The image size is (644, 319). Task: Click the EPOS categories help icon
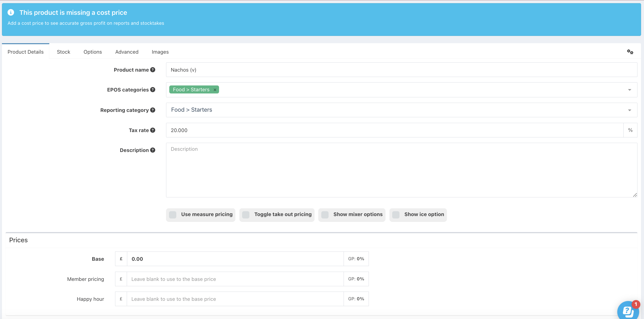pos(153,90)
